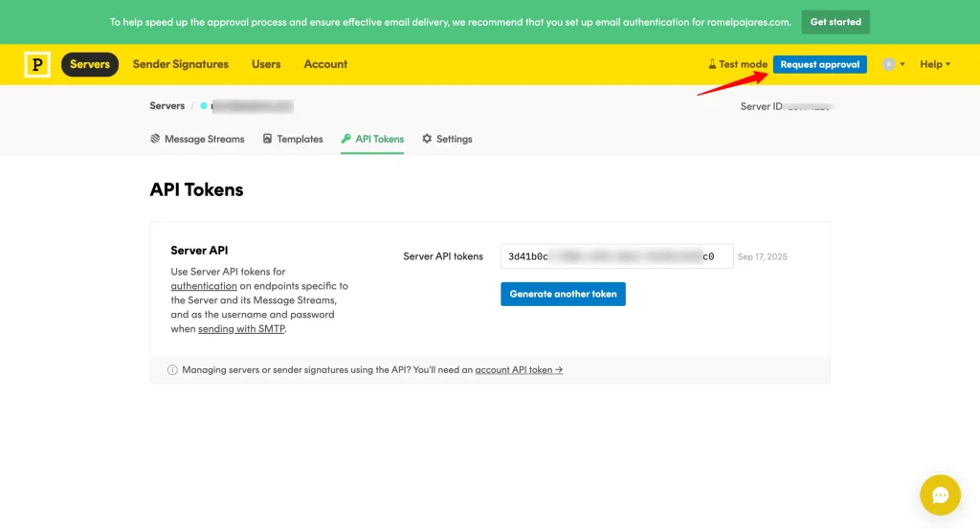The width and height of the screenshot is (980, 529).
Task: Select the API Tokens tab
Action: 372,139
